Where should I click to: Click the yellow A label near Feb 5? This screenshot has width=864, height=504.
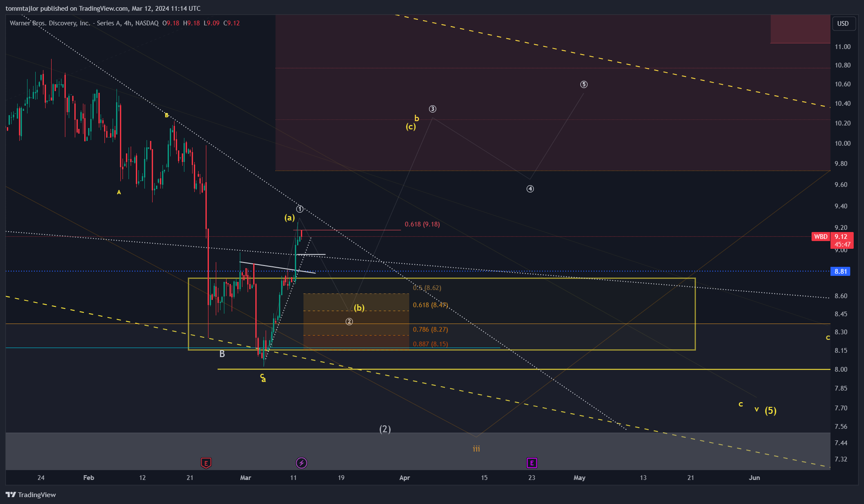tap(119, 192)
